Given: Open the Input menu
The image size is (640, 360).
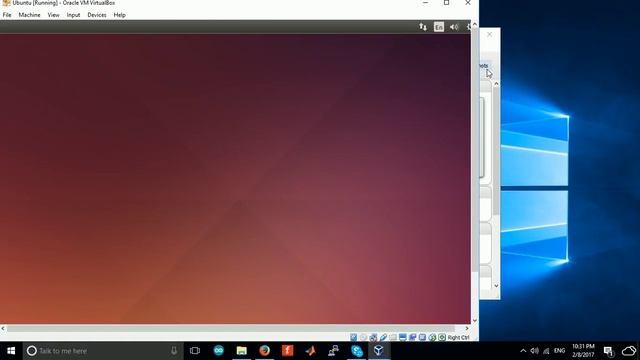Looking at the screenshot, I should tap(73, 15).
